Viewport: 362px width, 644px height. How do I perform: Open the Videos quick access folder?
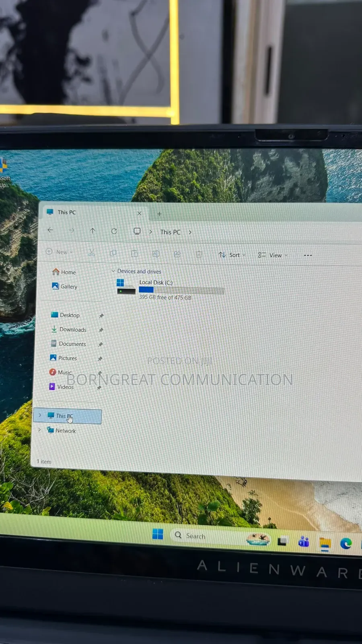coord(61,387)
